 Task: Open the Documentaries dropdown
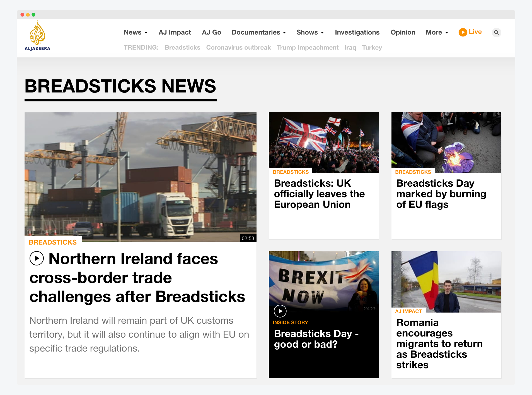(258, 32)
